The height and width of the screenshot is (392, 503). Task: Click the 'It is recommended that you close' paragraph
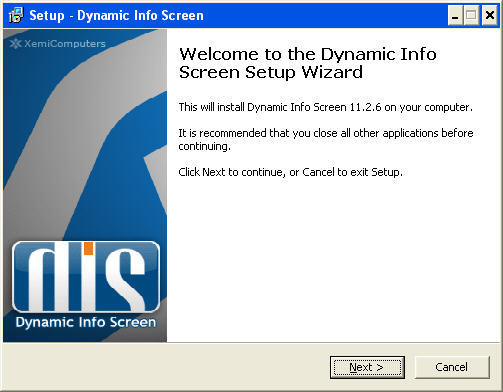[326, 139]
